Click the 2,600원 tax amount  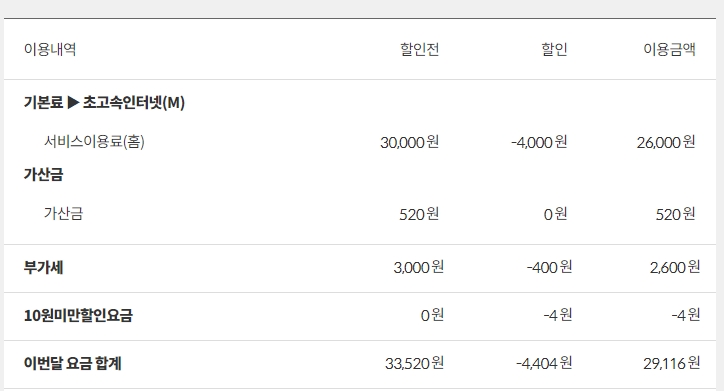click(675, 267)
